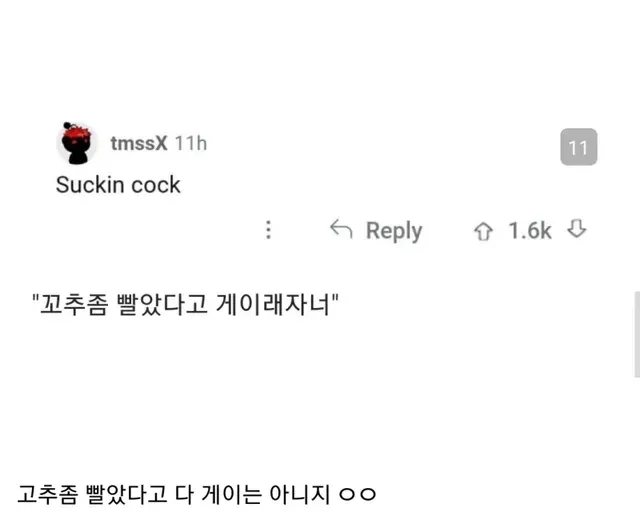Viewport: 640px width, 527px height.
Task: Click the 1.6k vote count
Action: pyautogui.click(x=530, y=231)
